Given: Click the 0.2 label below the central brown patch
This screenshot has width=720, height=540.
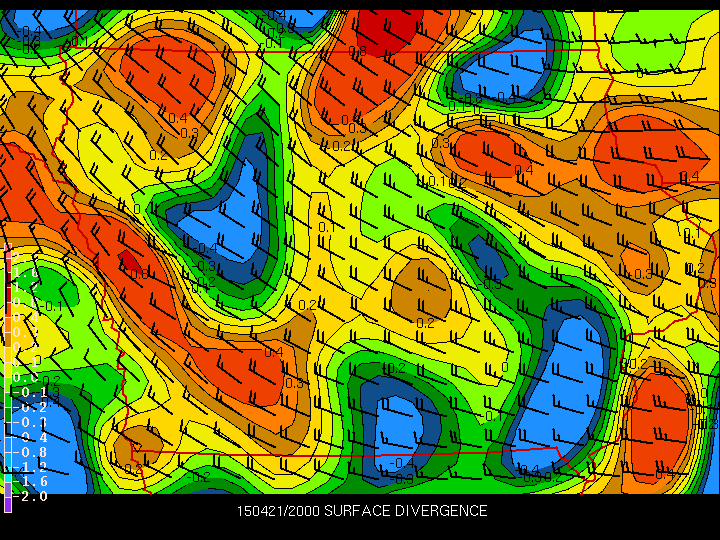Looking at the screenshot, I should click(x=425, y=323).
